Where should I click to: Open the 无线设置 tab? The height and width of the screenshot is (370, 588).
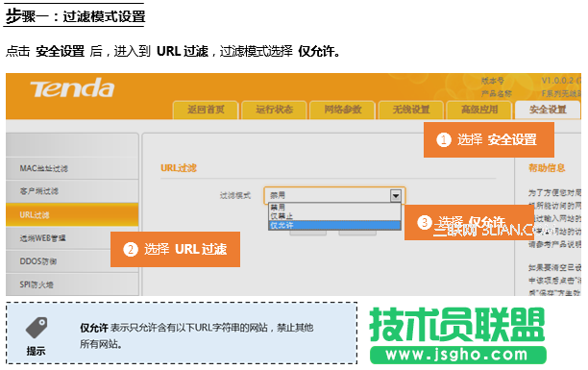click(x=411, y=110)
